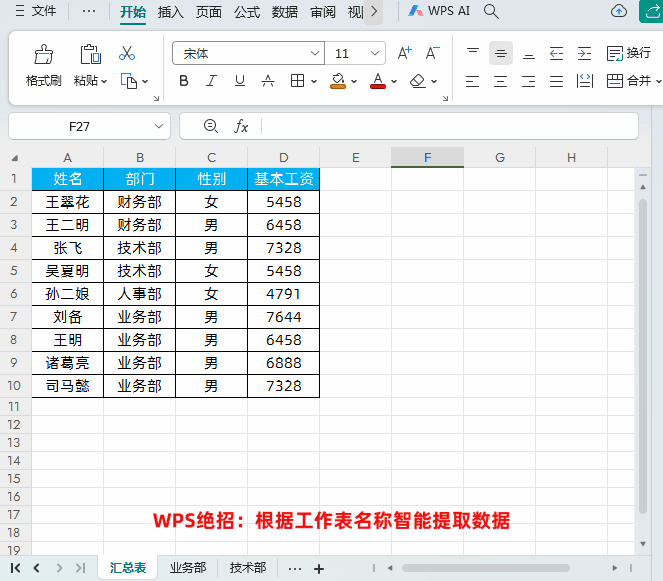Image resolution: width=663 pixels, height=581 pixels.
Task: Click the Wrap Text button
Action: pyautogui.click(x=628, y=53)
